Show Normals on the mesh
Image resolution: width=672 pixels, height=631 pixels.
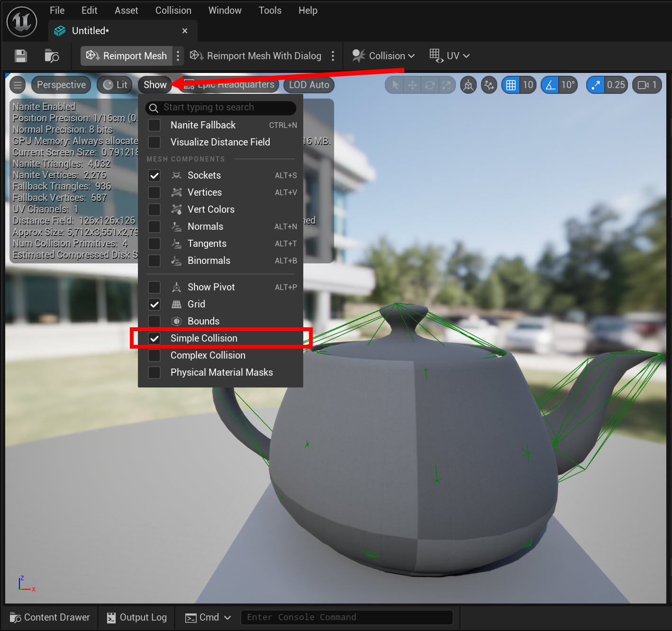[154, 226]
